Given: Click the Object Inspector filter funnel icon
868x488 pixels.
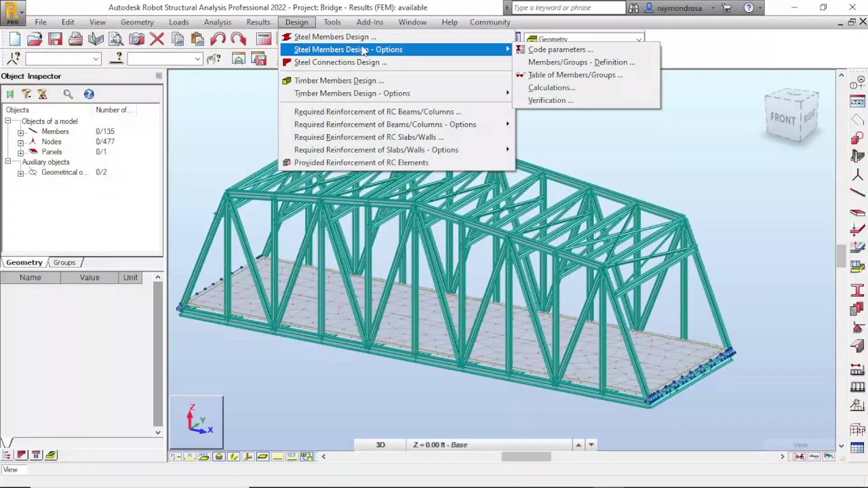Looking at the screenshot, I should [26, 94].
